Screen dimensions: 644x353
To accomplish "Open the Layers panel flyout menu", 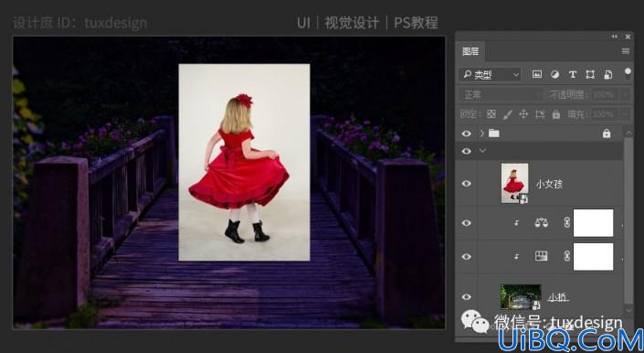I will (626, 51).
